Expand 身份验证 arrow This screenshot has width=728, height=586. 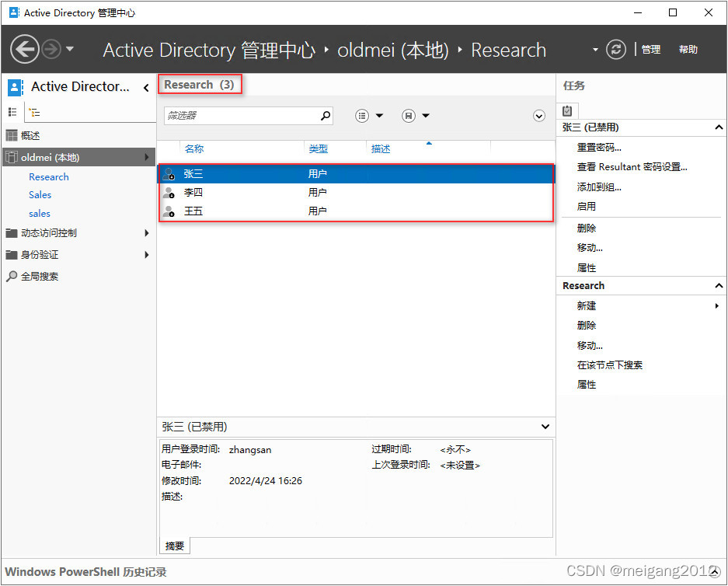(147, 254)
